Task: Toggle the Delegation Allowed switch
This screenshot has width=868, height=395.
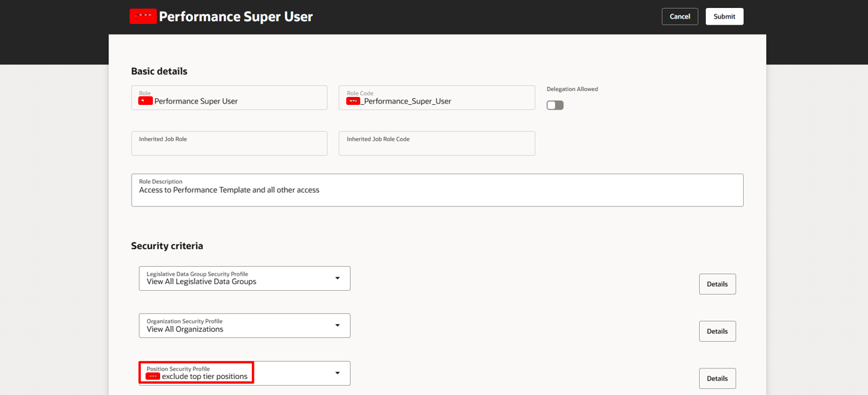Action: coord(555,105)
